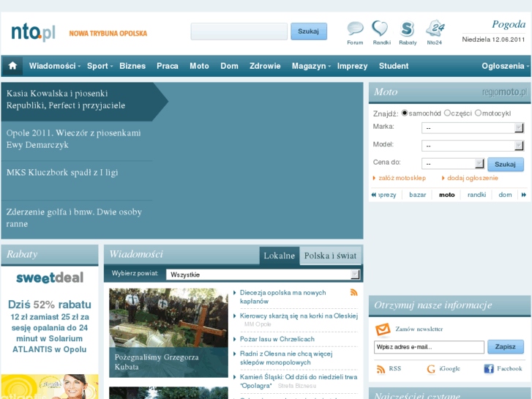Select the części radio button

[447, 113]
